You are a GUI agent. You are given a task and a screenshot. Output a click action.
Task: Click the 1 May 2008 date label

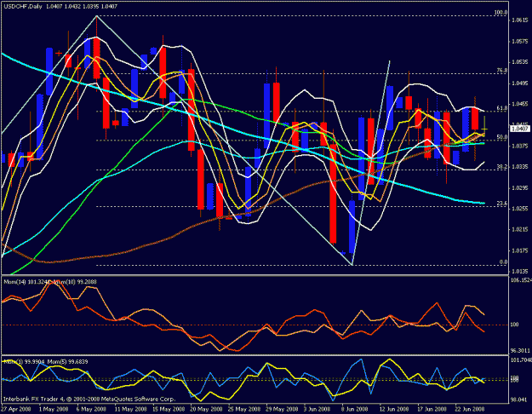(x=52, y=409)
